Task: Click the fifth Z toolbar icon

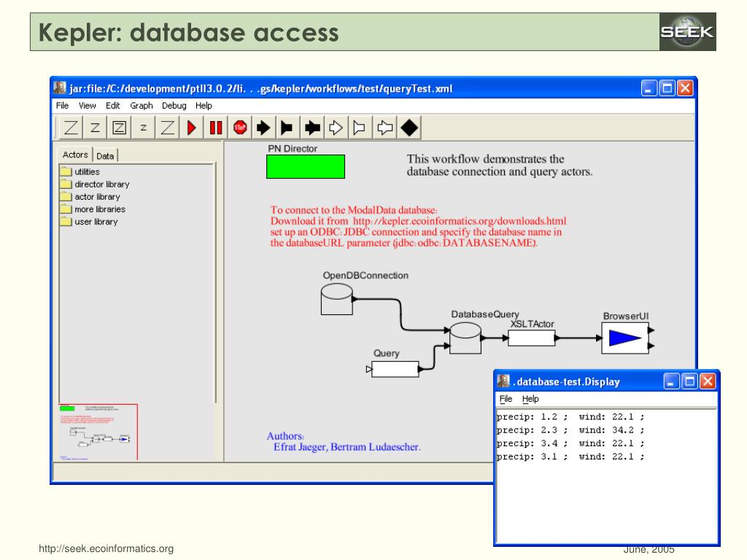Action: [x=167, y=128]
